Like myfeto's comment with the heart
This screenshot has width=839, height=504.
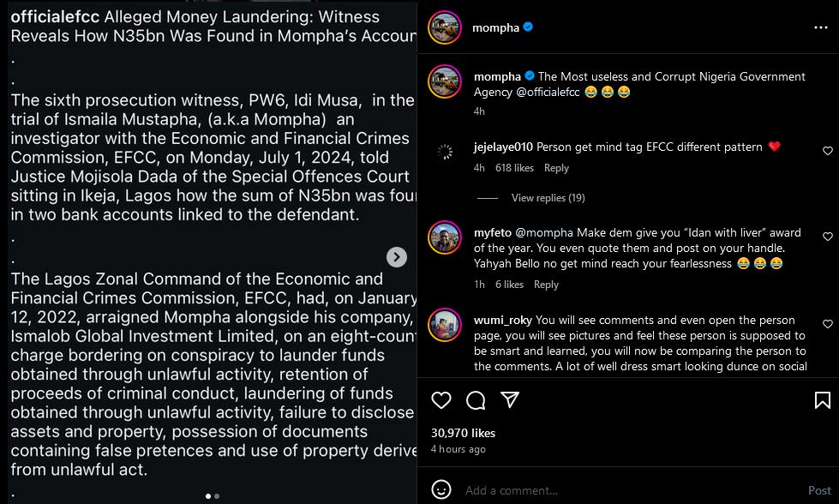point(827,236)
